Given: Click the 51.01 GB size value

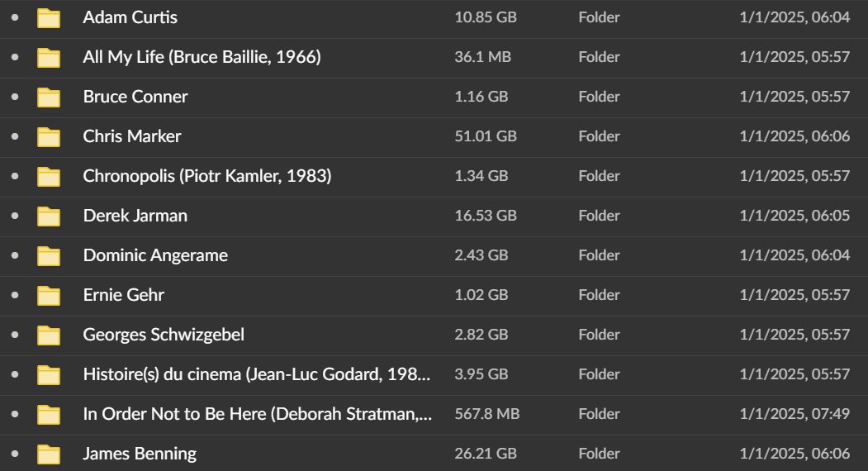Looking at the screenshot, I should (x=486, y=136).
